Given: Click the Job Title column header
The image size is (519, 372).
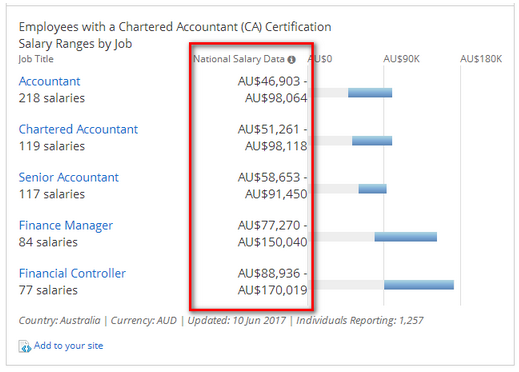Looking at the screenshot, I should 36,59.
